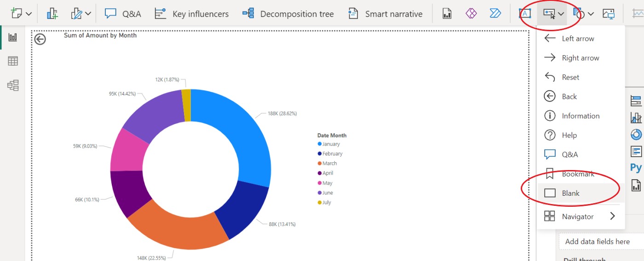The image size is (644, 261).
Task: Click Sum of Amount by Month title
Action: coord(100,35)
